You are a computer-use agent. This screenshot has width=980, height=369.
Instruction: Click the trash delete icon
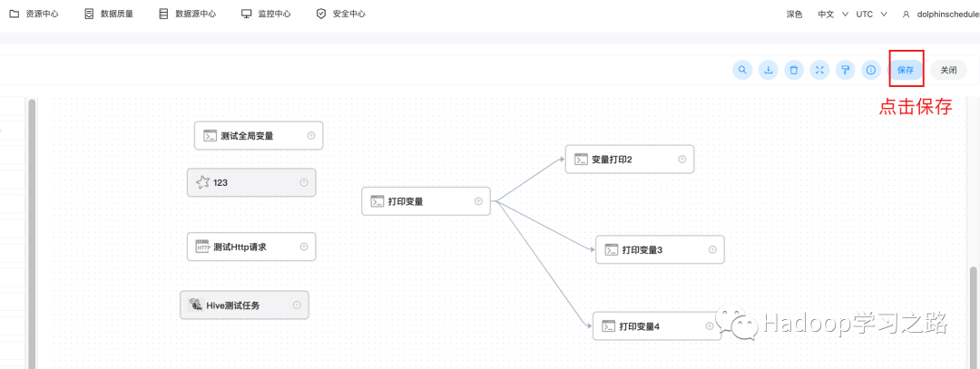(794, 70)
